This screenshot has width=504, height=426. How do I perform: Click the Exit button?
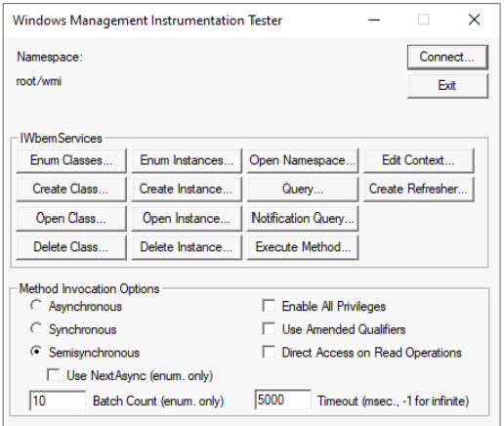[447, 86]
